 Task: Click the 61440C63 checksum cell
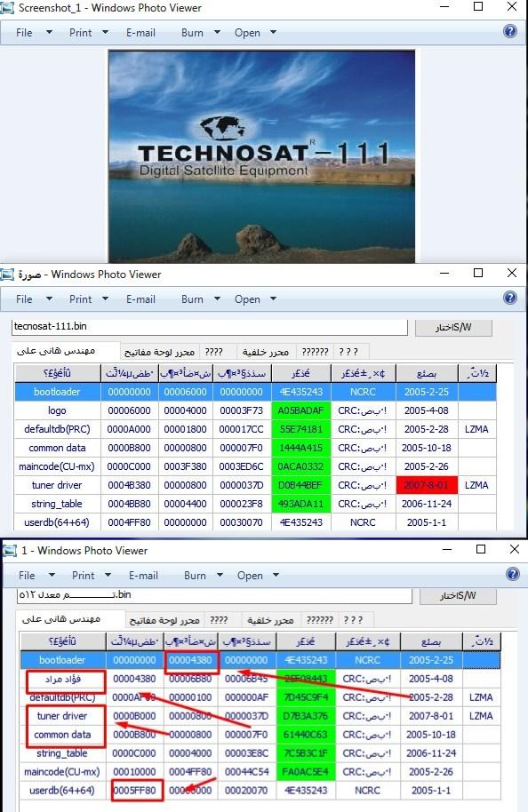306,735
